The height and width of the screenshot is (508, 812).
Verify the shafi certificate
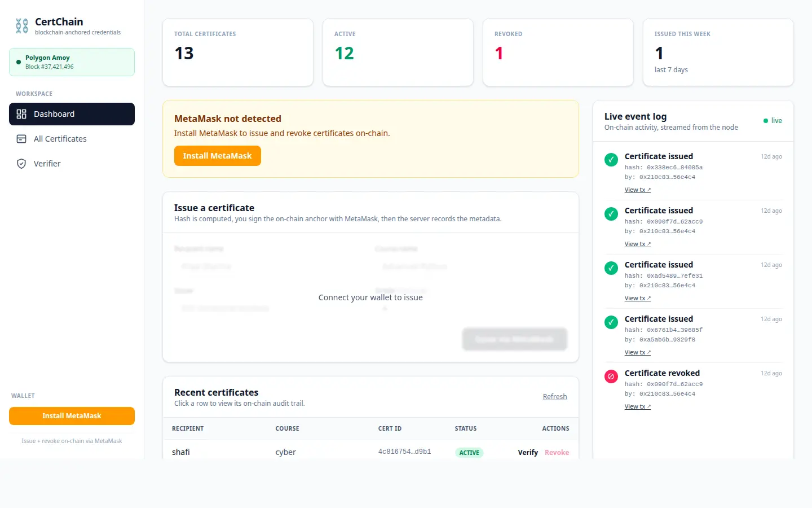click(x=528, y=453)
